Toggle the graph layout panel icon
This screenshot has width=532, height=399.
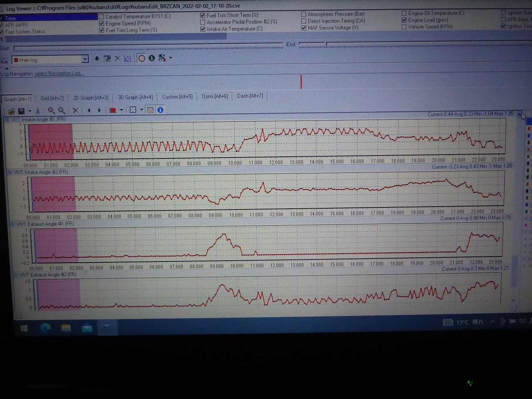(150, 110)
